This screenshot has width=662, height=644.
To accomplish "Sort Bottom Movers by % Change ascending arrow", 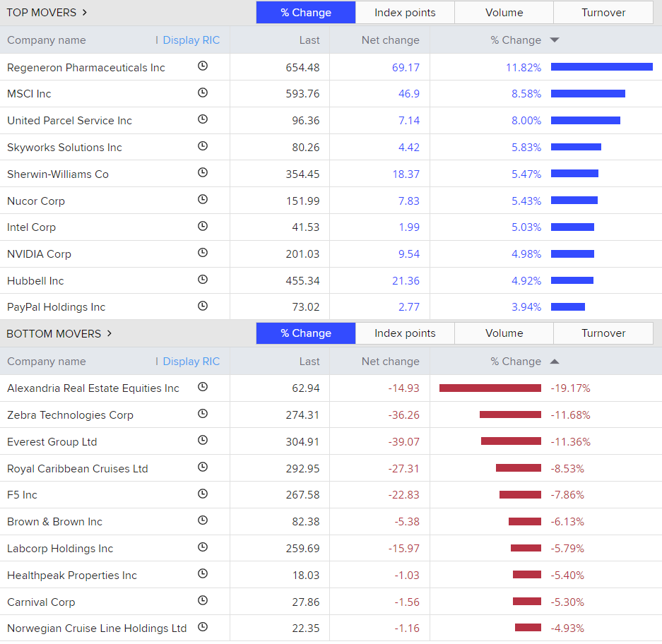I will [x=555, y=362].
